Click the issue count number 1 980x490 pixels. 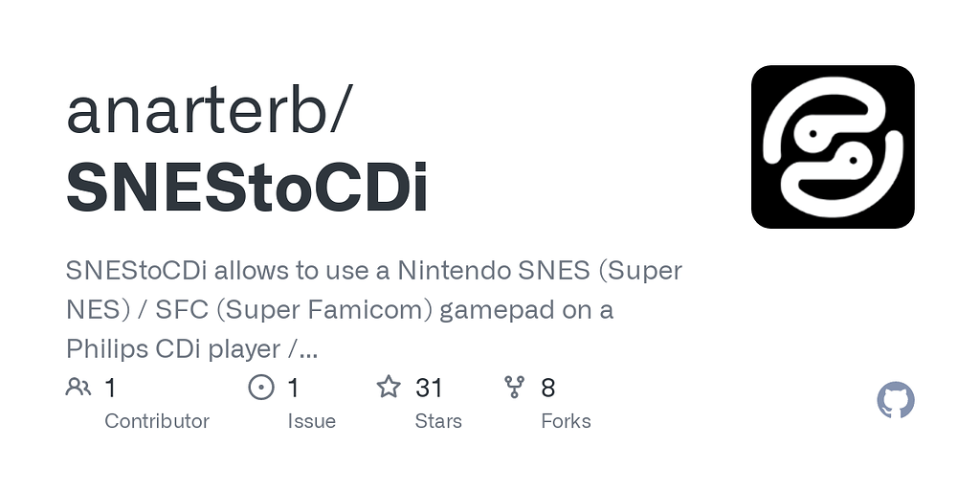click(x=293, y=388)
